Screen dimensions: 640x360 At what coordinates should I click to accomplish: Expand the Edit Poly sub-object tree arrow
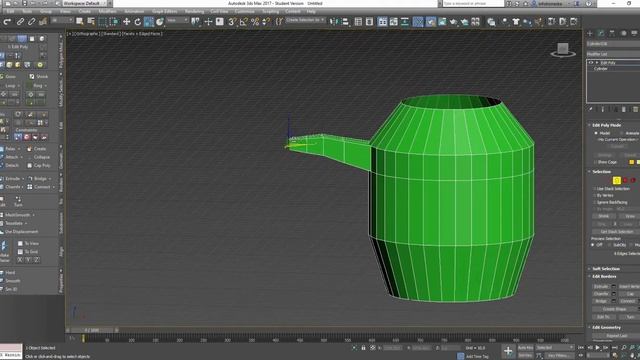click(597, 63)
